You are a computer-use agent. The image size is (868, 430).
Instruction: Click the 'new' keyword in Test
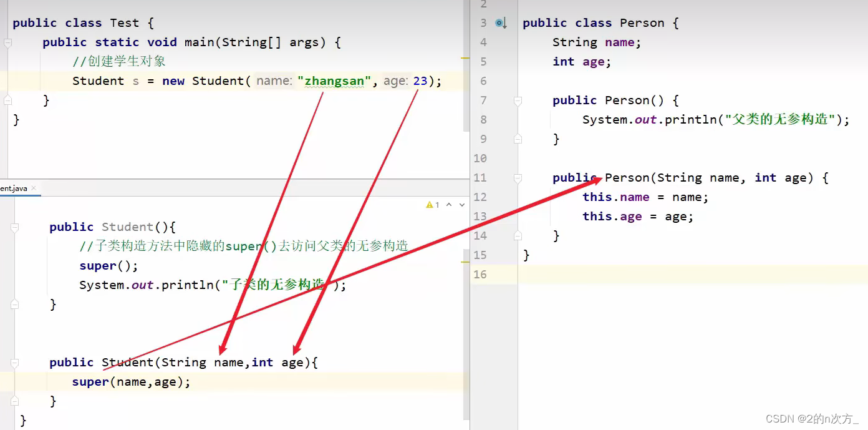tap(173, 81)
